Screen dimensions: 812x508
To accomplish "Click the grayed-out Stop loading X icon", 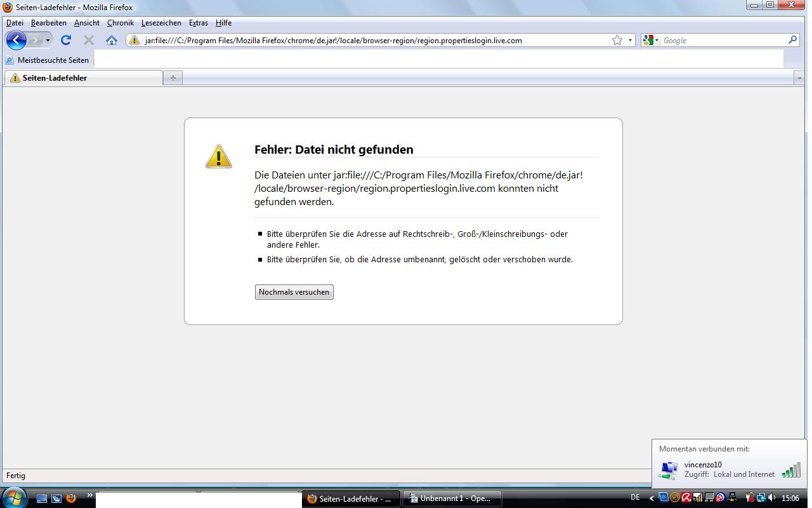I will [89, 40].
